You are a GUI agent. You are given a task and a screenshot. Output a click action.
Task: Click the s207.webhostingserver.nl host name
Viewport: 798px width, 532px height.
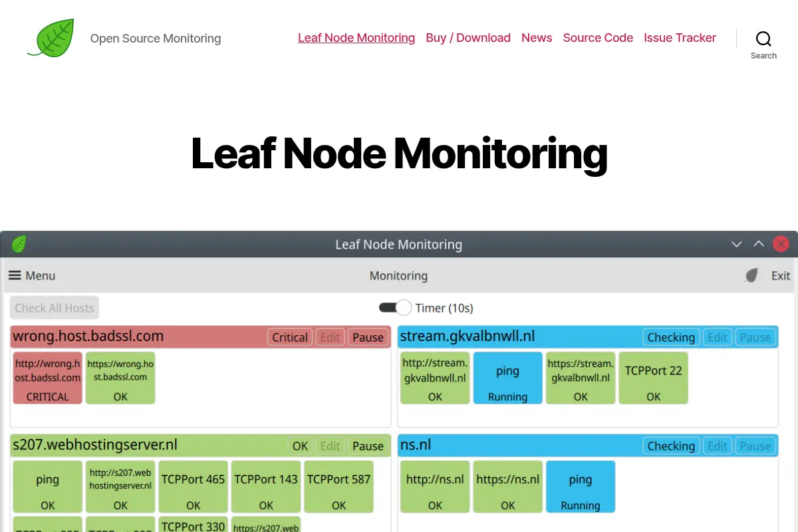(x=95, y=444)
